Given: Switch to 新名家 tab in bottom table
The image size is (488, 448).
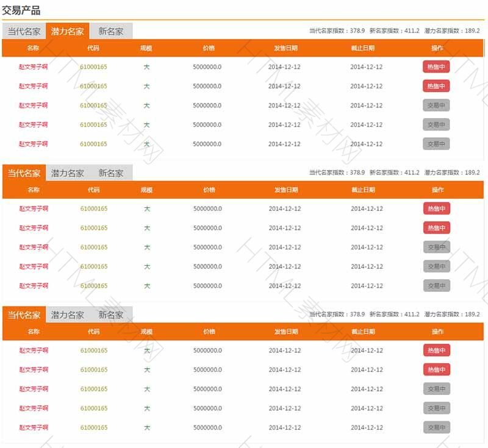Looking at the screenshot, I should tap(110, 315).
